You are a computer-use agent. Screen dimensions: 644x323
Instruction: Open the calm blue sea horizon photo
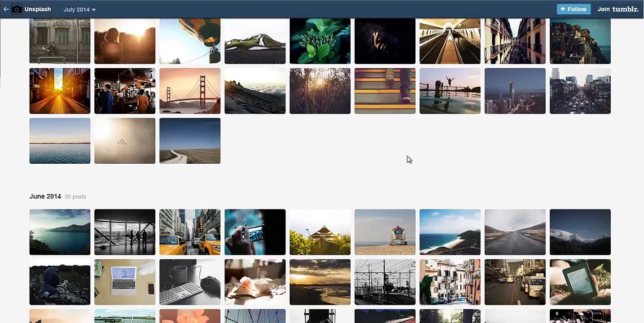coord(60,141)
